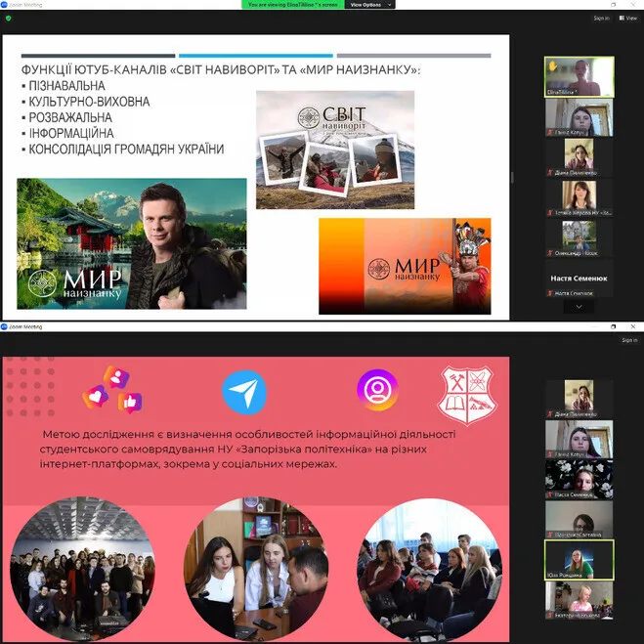644x644 pixels.
Task: Open the View layout button in top window
Action: click(x=628, y=18)
